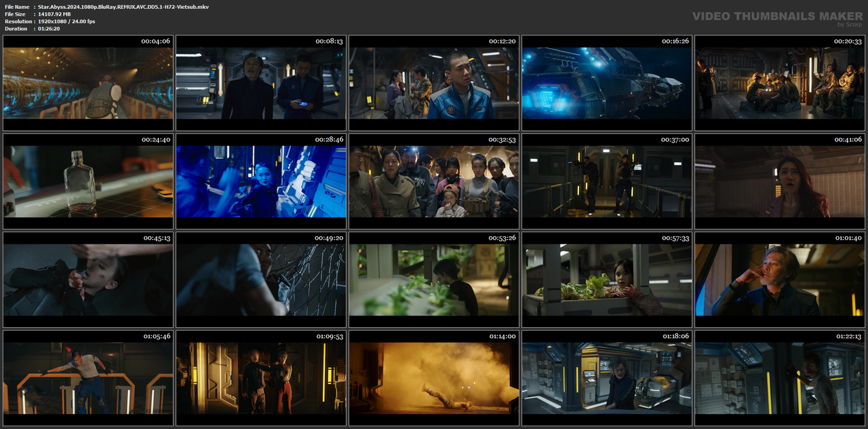Click the 'Duration' label
The width and height of the screenshot is (868, 429).
(16, 29)
